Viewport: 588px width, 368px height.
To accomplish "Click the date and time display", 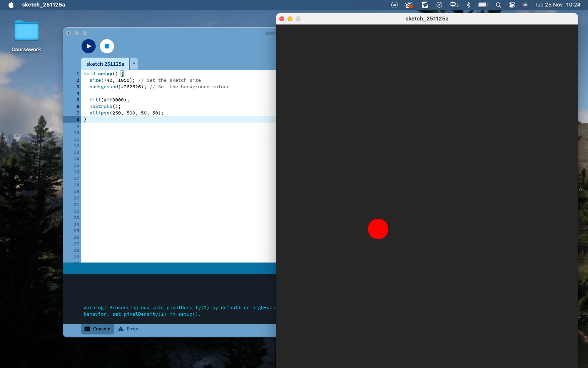I will (x=557, y=5).
